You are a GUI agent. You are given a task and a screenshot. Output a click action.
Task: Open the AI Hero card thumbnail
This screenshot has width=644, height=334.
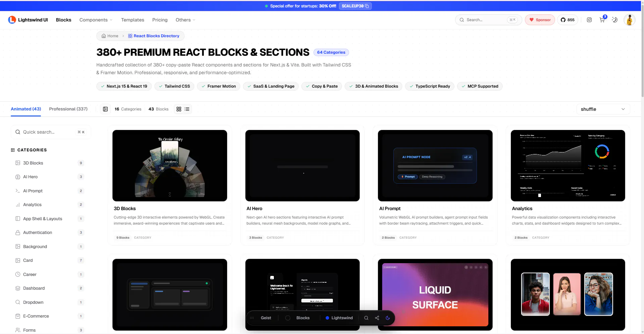(x=302, y=165)
